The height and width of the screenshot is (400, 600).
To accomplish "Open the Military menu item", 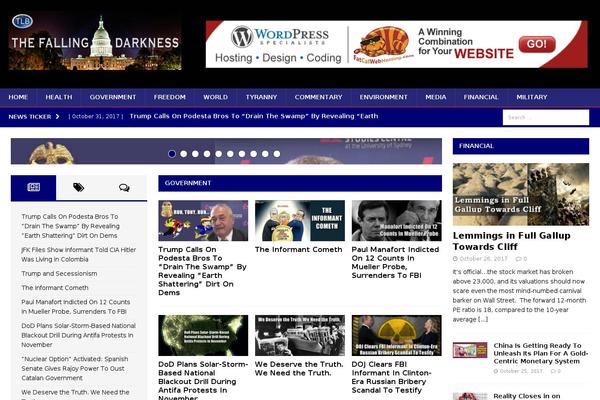I will tap(532, 97).
